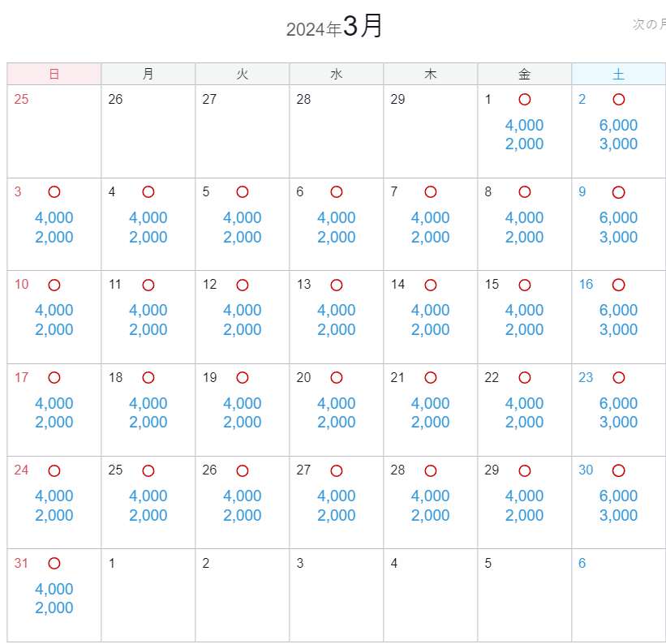
Task: Click the red date number 17
Action: point(22,377)
